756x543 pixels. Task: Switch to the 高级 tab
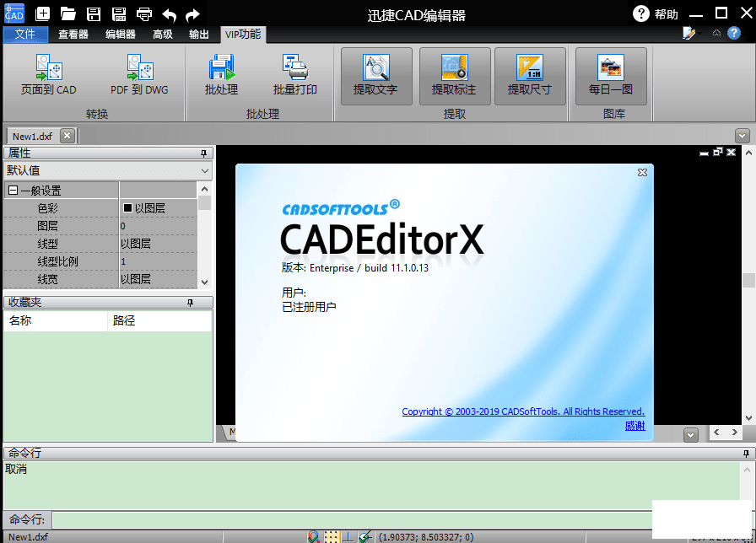163,35
